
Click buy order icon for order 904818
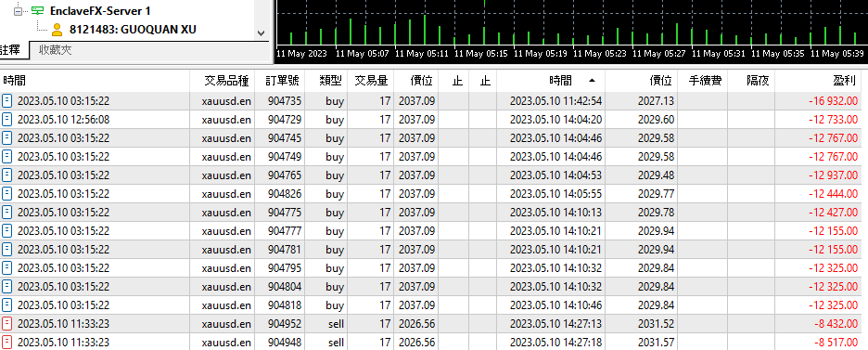coord(7,305)
